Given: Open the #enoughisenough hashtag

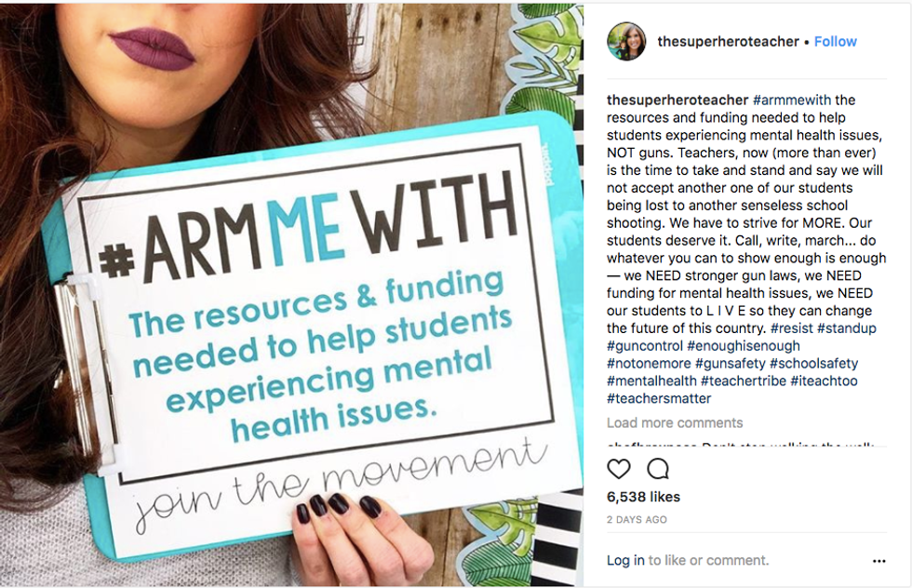Looking at the screenshot, I should click(744, 345).
